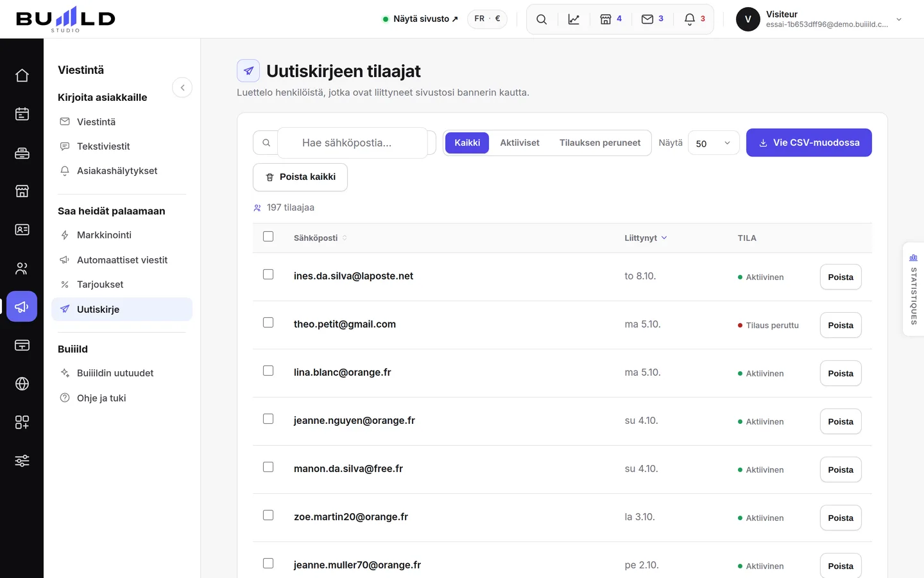Open the store orders icon with badge 4
This screenshot has height=578, width=924.
click(x=610, y=19)
